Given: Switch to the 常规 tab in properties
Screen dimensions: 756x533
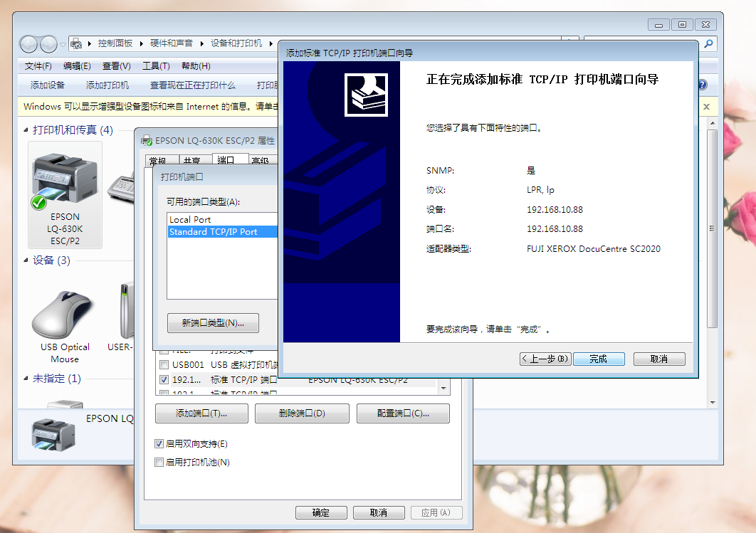Looking at the screenshot, I should [162, 161].
